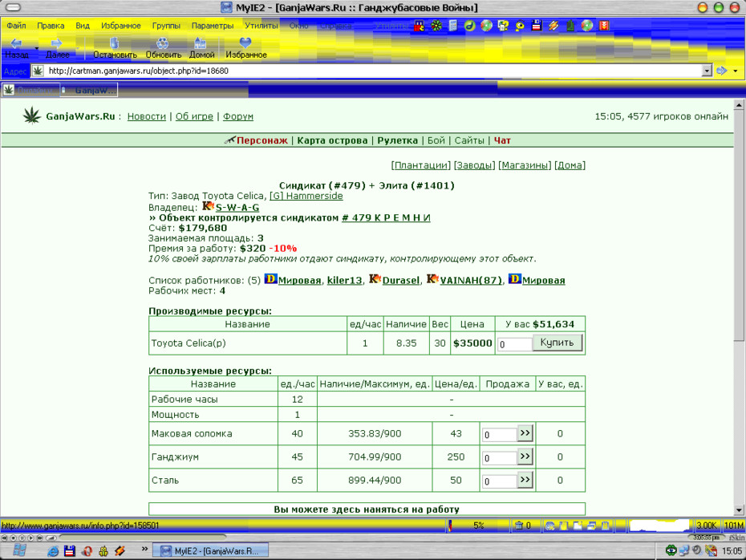Click the Купить button for Toyota Celica
The image size is (746, 560).
[557, 343]
